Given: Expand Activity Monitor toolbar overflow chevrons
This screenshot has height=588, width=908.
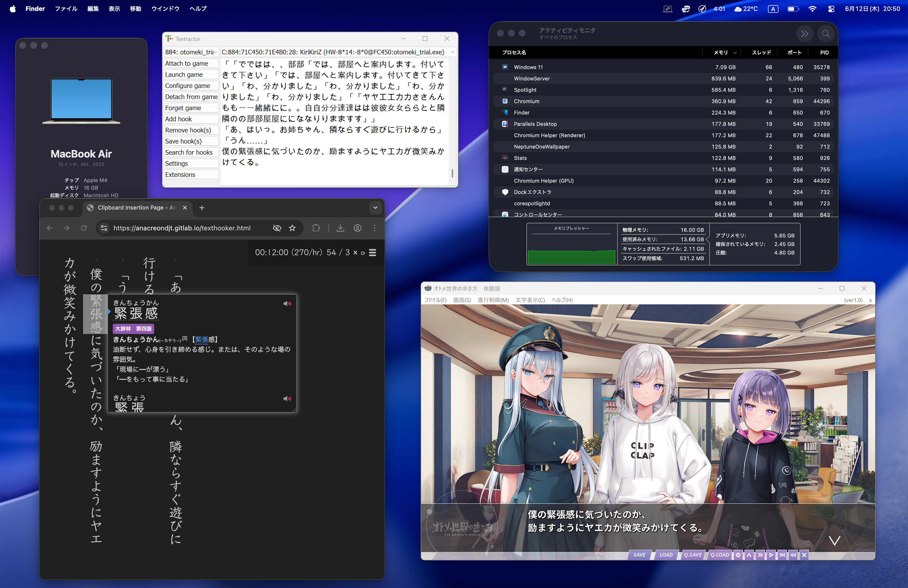Looking at the screenshot, I should click(805, 34).
